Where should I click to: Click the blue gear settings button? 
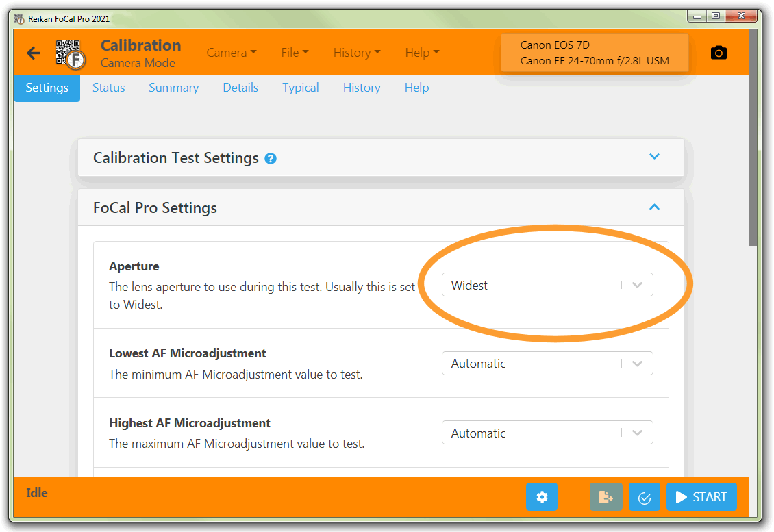coord(542,496)
